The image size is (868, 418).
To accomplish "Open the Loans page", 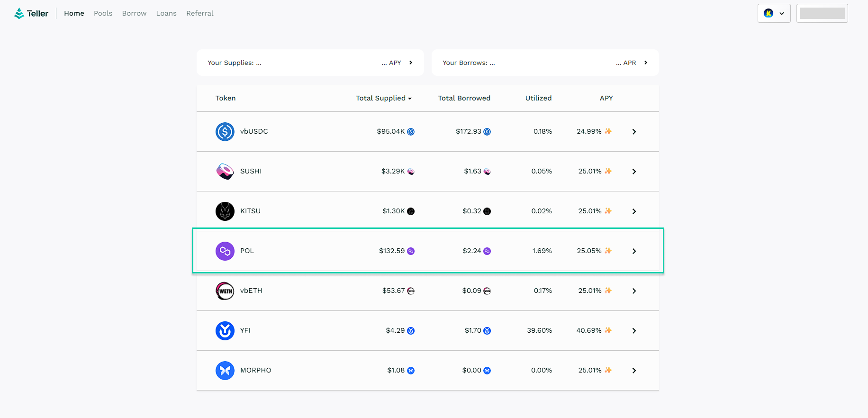I will click(166, 13).
